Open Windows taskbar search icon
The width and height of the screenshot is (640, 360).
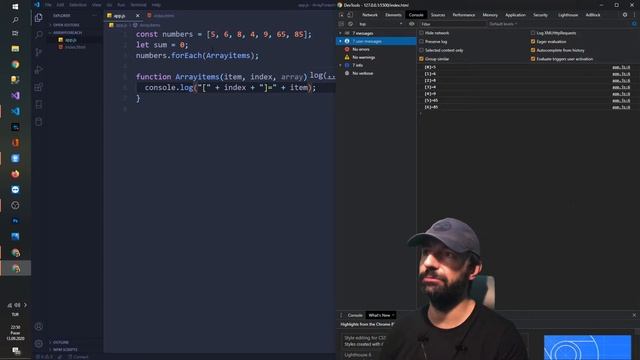pyautogui.click(x=15, y=20)
